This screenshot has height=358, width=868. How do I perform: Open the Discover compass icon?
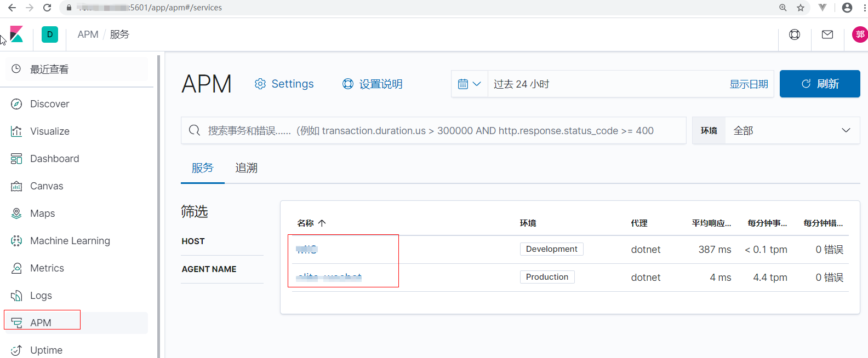pyautogui.click(x=16, y=104)
